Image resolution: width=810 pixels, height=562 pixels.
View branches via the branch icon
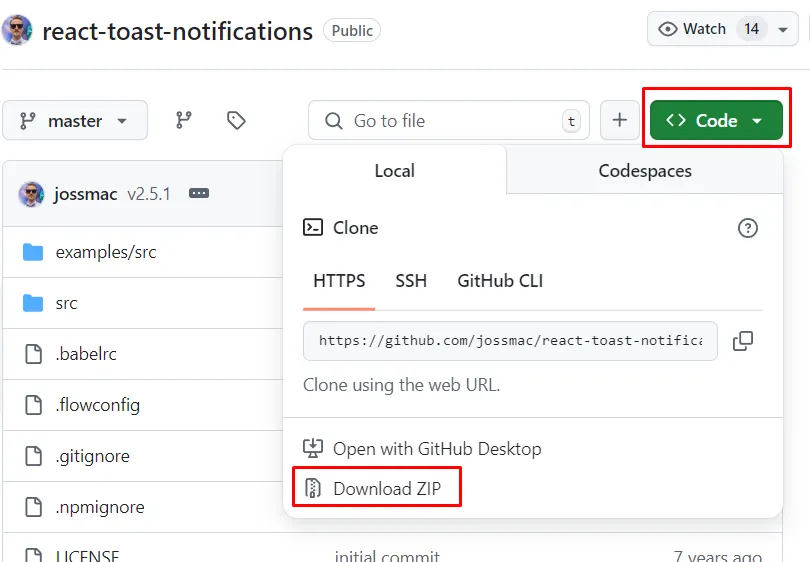coord(183,120)
